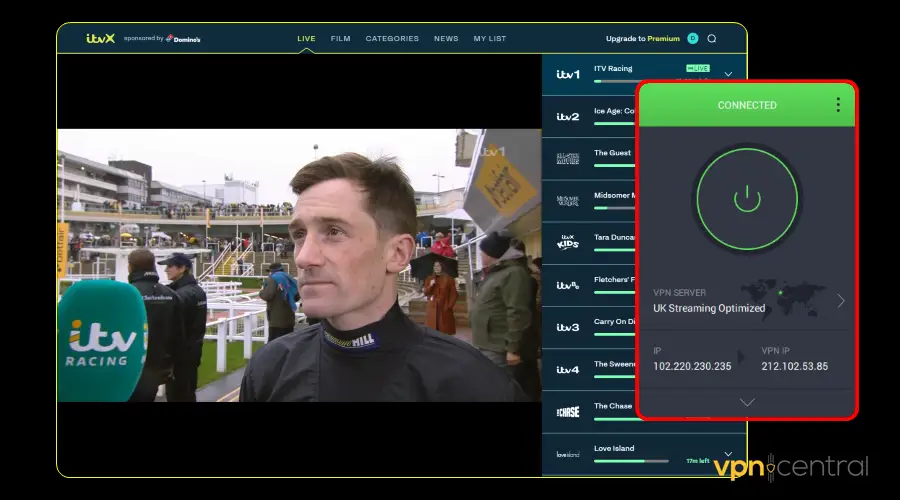Viewport: 900px width, 500px height.
Task: Select the ITV3 channel logo
Action: tap(568, 327)
